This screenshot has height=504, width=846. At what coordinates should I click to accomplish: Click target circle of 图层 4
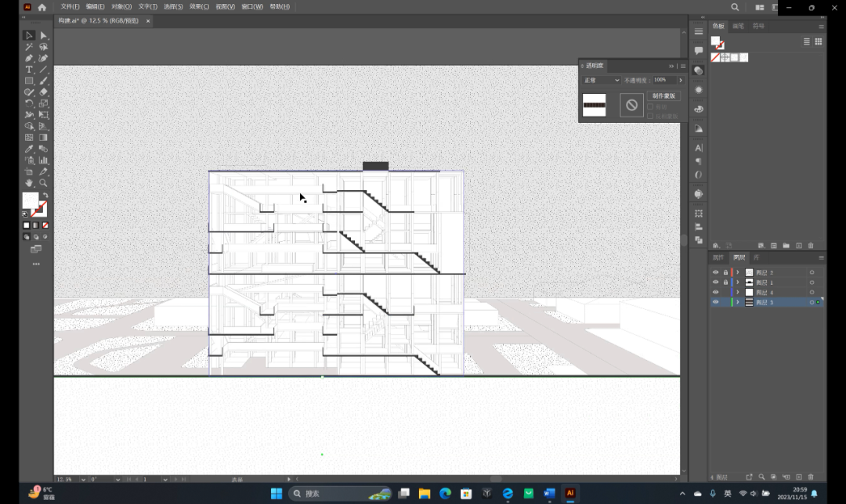pos(812,292)
